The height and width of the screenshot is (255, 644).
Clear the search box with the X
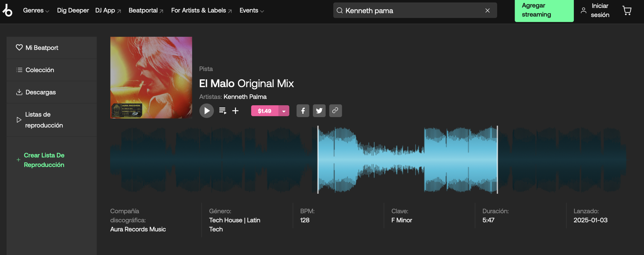pyautogui.click(x=488, y=11)
